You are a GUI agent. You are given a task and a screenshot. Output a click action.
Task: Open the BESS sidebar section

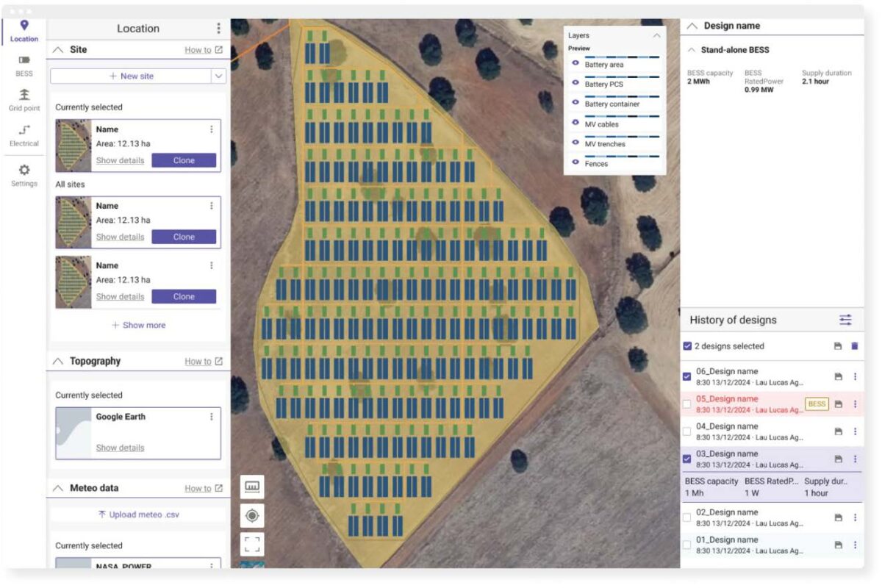pos(24,65)
